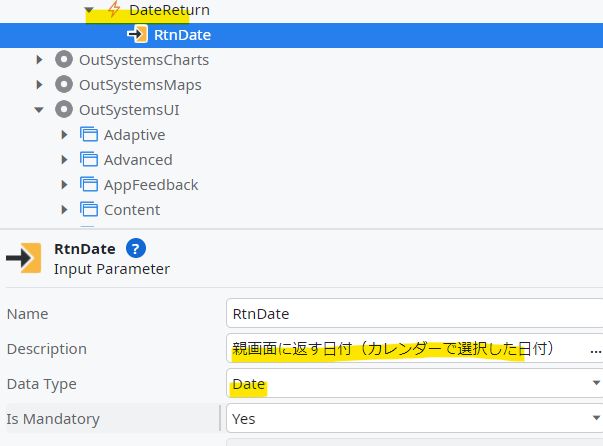Select the RtnDate tree row label
603x446 pixels.
[x=182, y=35]
